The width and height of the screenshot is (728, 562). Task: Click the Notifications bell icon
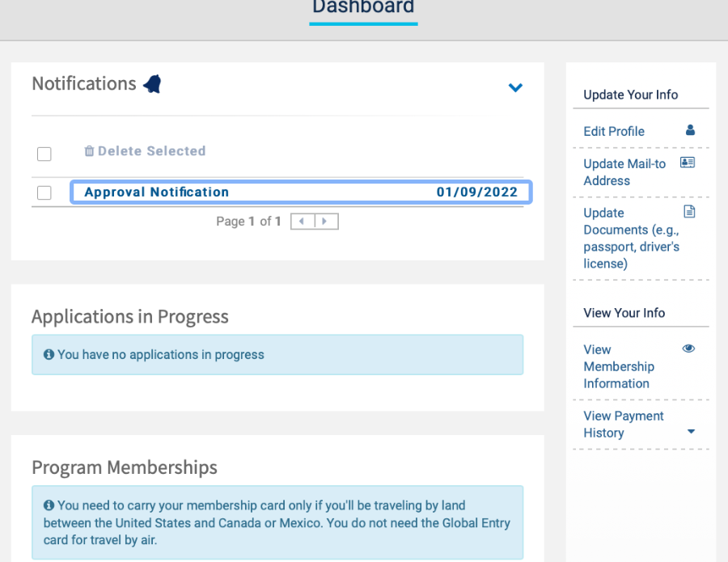coord(152,83)
